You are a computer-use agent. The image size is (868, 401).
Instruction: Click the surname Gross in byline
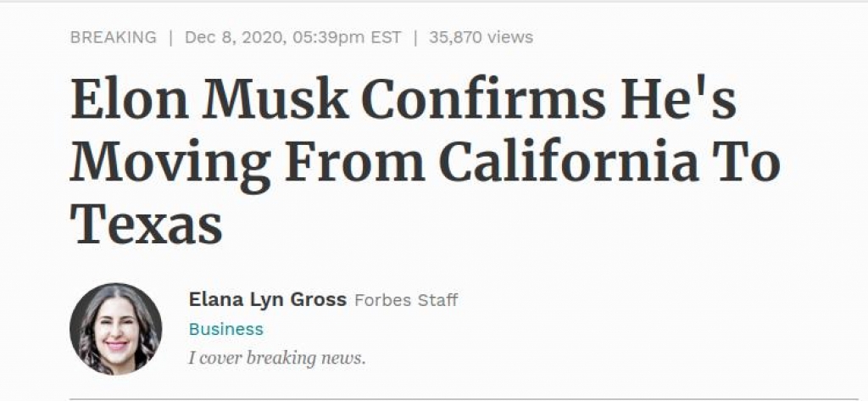click(x=323, y=299)
